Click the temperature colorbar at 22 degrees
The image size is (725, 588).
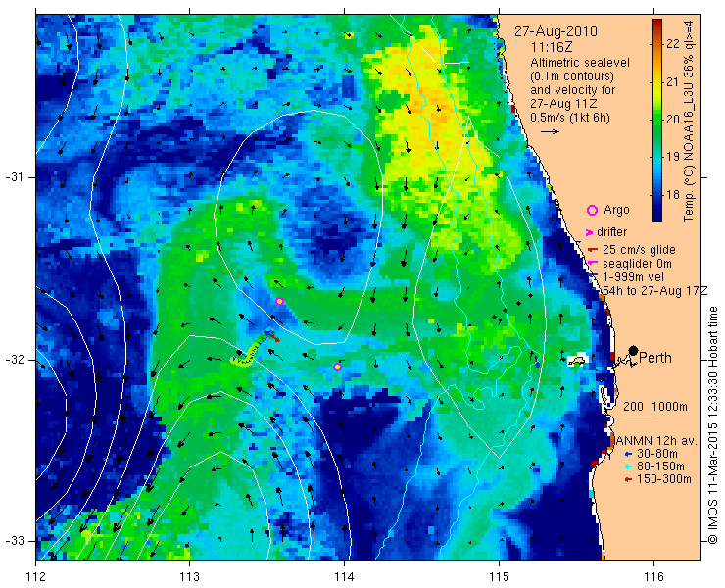[x=657, y=43]
